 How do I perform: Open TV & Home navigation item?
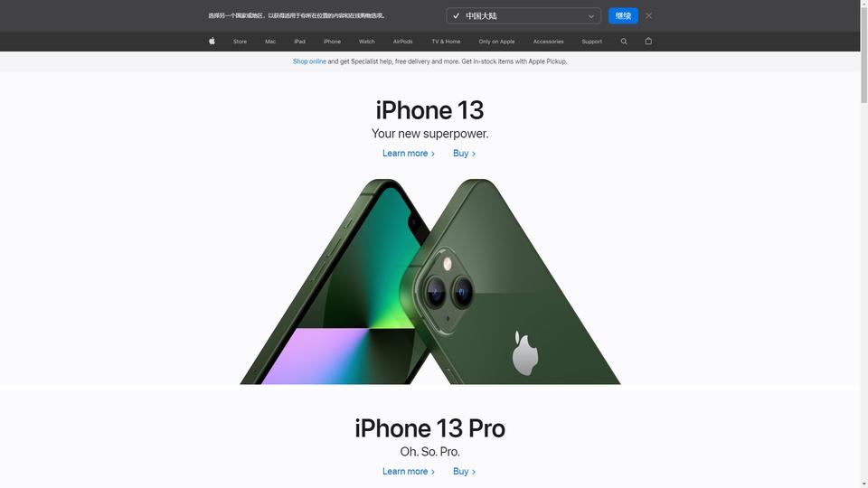click(x=446, y=42)
